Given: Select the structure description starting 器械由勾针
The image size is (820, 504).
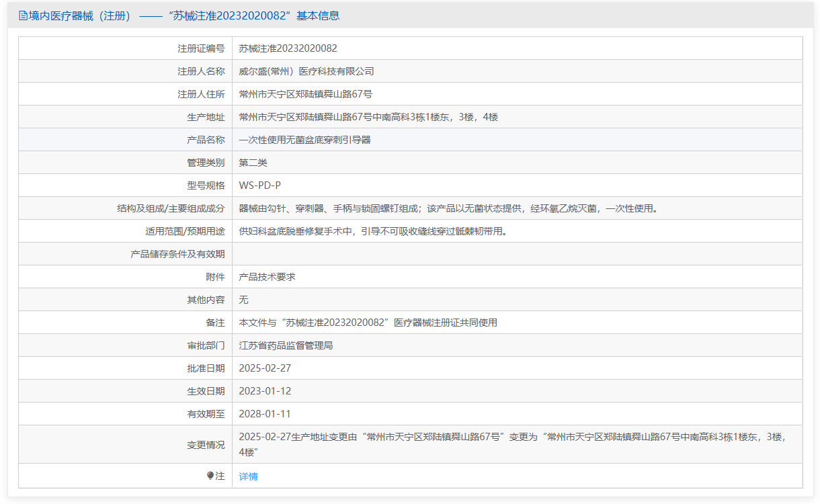Looking at the screenshot, I should (449, 208).
